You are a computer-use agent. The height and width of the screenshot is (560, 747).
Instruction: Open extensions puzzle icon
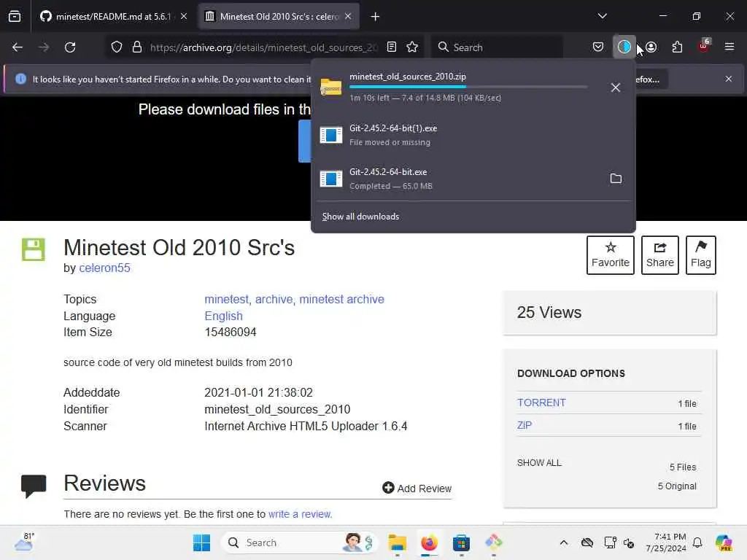677,47
